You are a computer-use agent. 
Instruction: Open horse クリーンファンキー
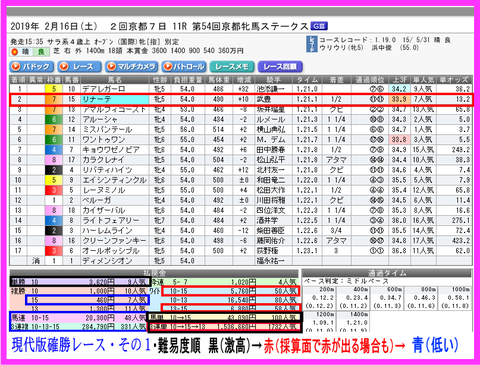[x=114, y=241]
